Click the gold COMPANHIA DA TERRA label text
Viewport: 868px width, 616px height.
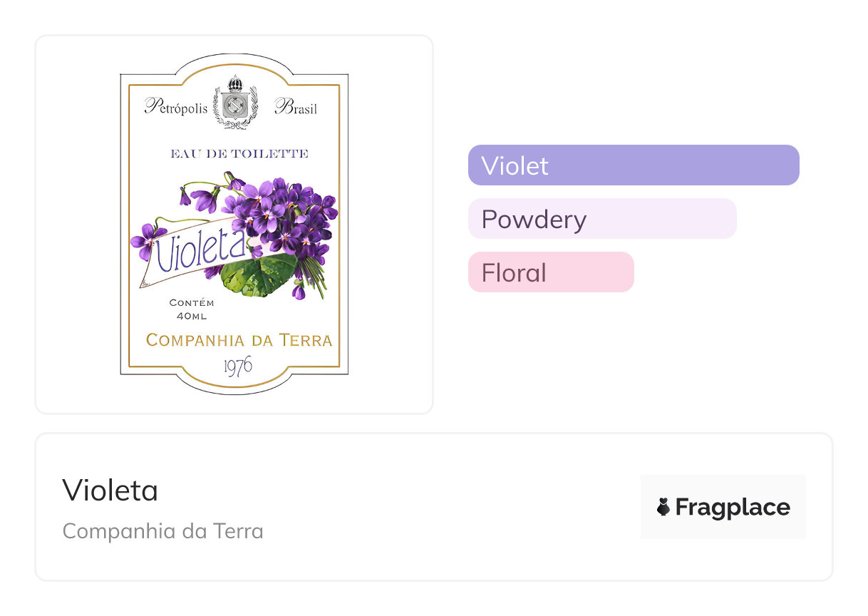239,340
